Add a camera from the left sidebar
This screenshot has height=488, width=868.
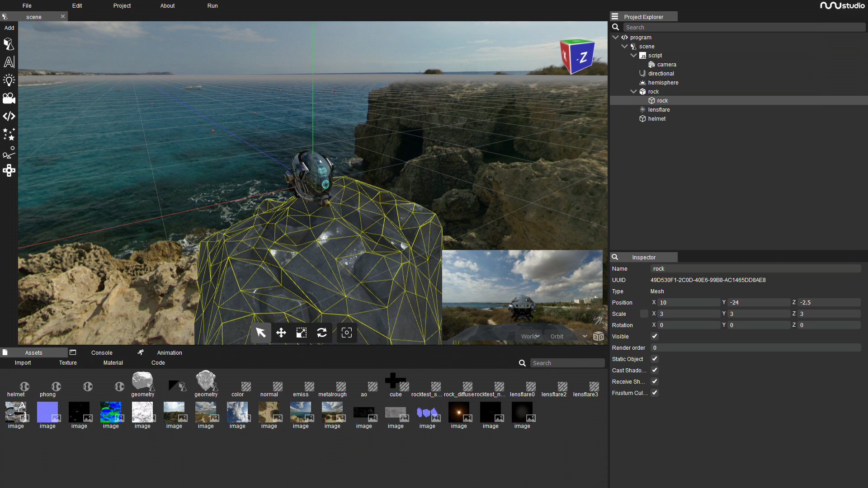coord(9,98)
